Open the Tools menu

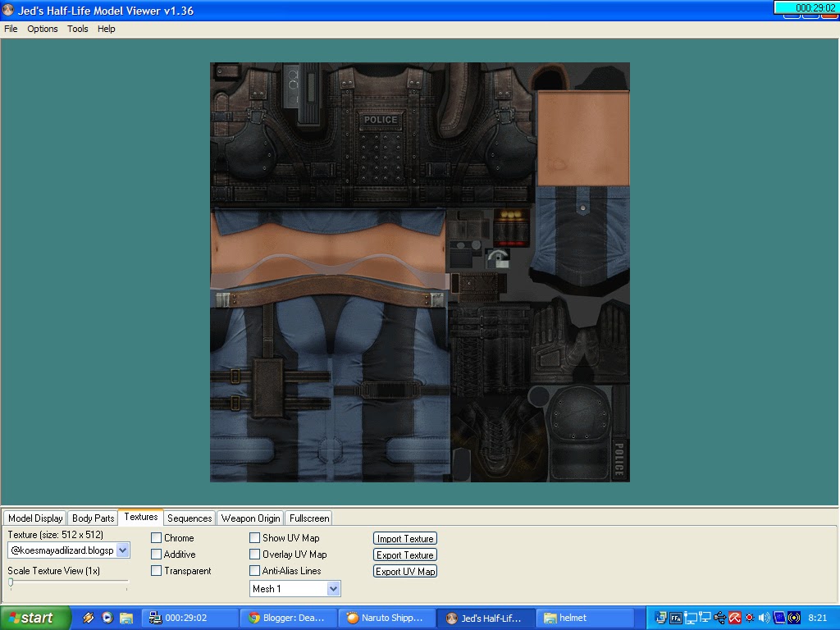pyautogui.click(x=78, y=29)
